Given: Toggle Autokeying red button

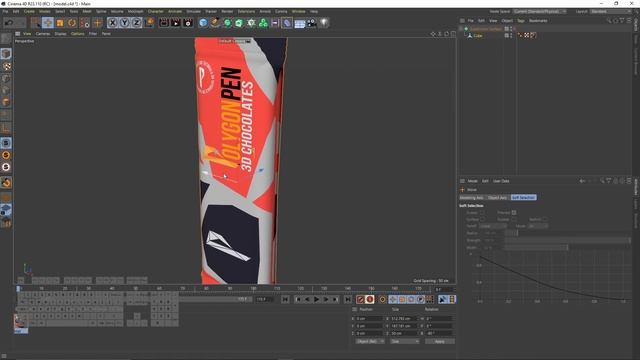Looking at the screenshot, I should [x=370, y=300].
